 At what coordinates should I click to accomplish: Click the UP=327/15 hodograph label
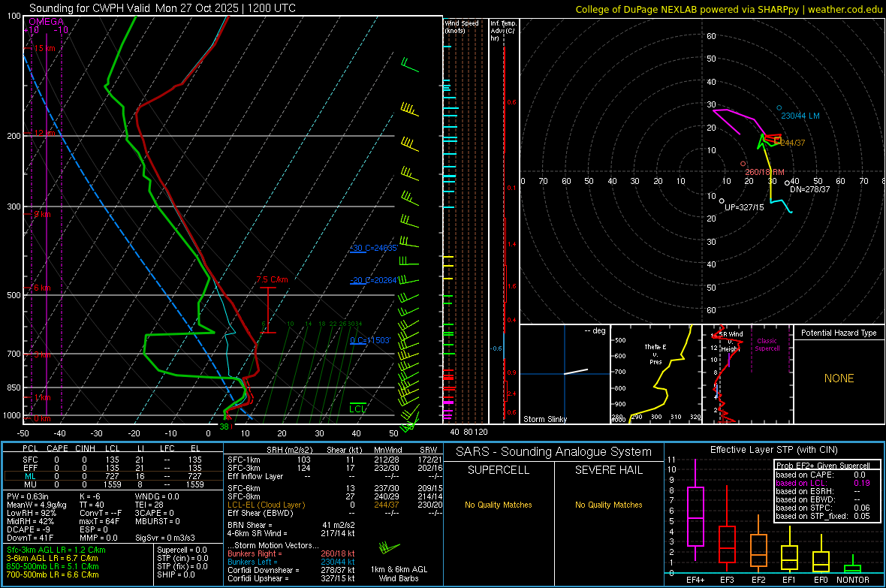pos(744,207)
